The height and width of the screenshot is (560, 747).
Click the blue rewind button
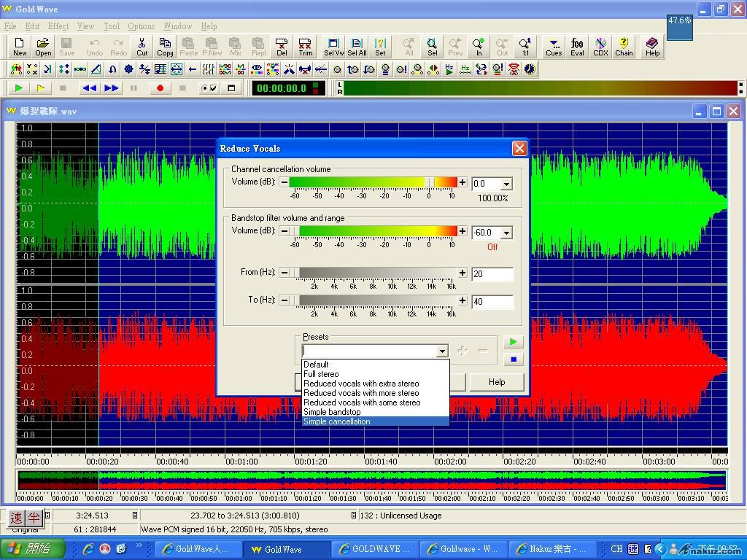[89, 88]
